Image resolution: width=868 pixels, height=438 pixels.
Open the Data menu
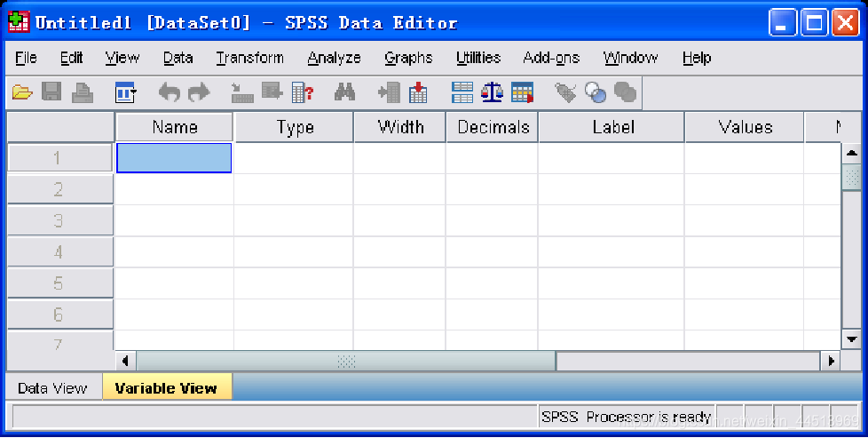178,58
